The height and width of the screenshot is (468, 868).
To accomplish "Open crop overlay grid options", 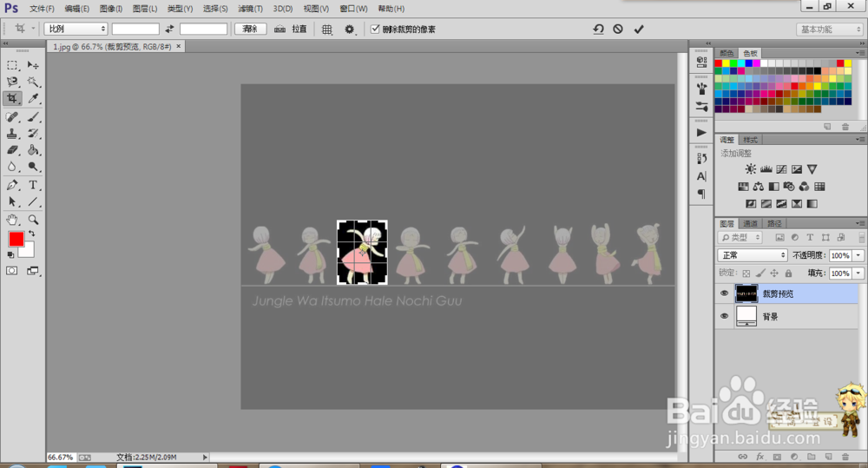I will 327,30.
